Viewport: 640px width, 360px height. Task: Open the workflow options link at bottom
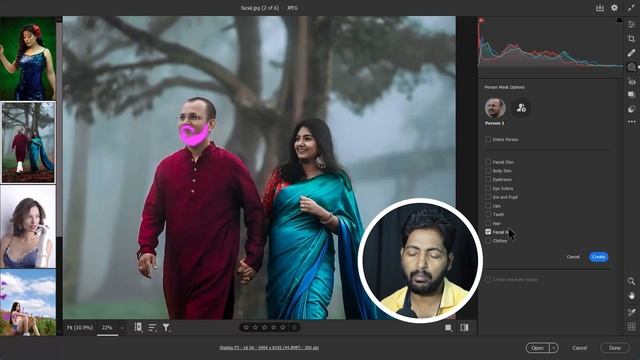269,348
